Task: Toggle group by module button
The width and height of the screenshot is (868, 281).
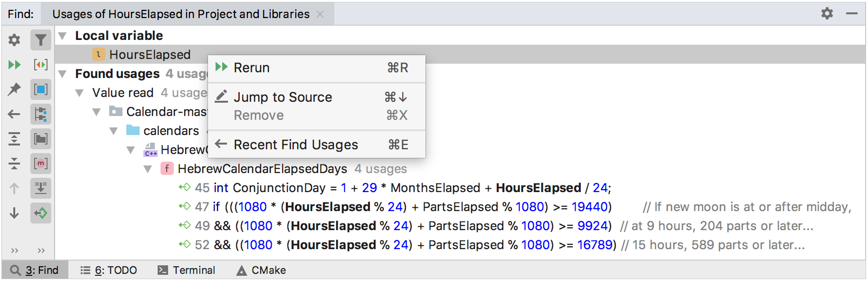Action: pyautogui.click(x=41, y=114)
